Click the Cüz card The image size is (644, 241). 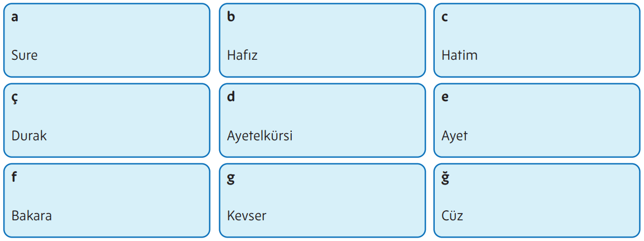click(537, 200)
